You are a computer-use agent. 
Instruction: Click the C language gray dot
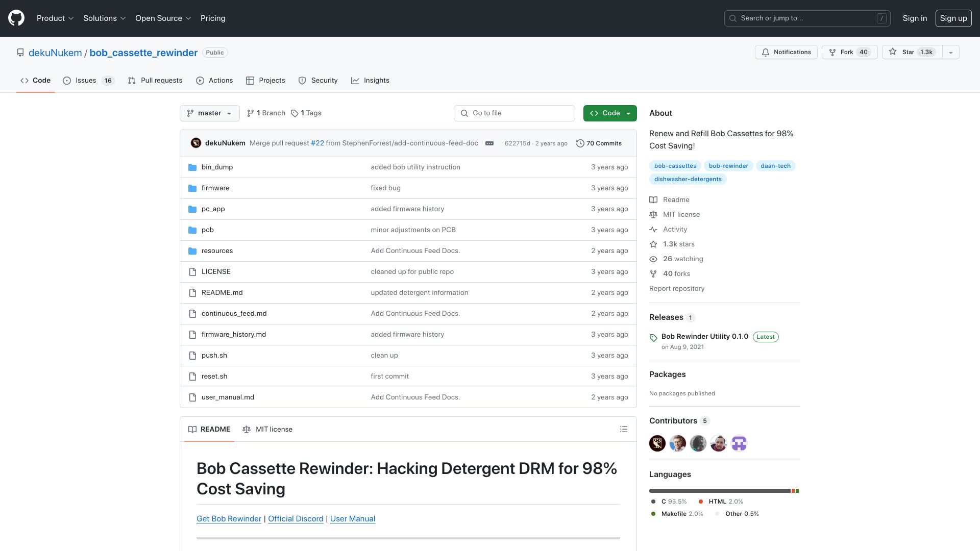(x=653, y=502)
